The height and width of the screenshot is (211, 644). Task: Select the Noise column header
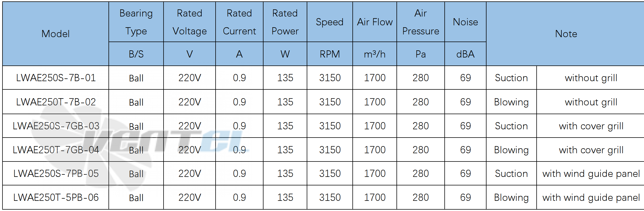(x=465, y=22)
